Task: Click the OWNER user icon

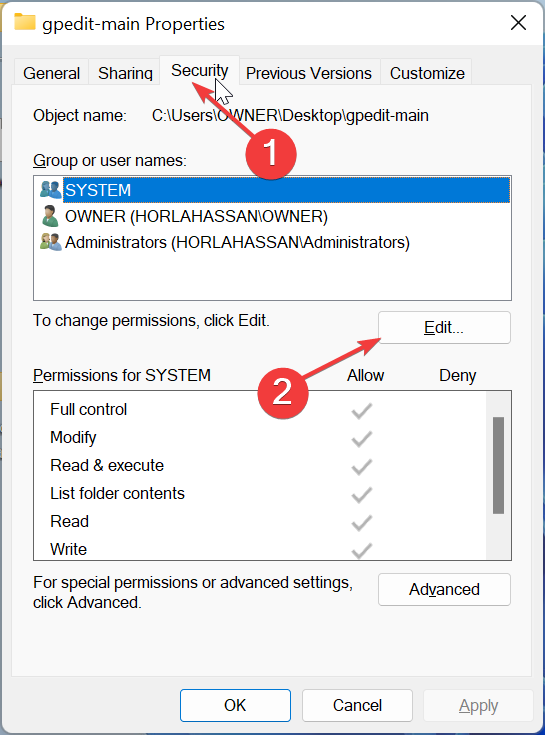Action: tap(50, 216)
